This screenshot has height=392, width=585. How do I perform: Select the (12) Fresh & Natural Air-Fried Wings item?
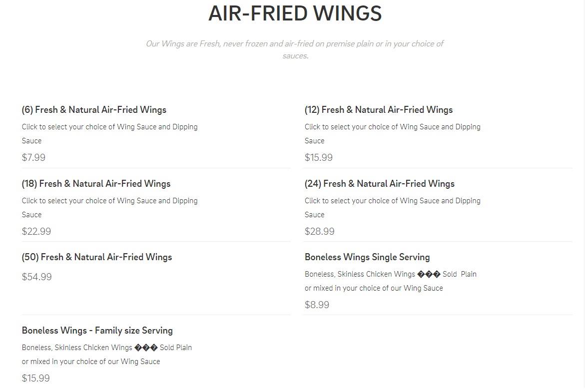[378, 110]
